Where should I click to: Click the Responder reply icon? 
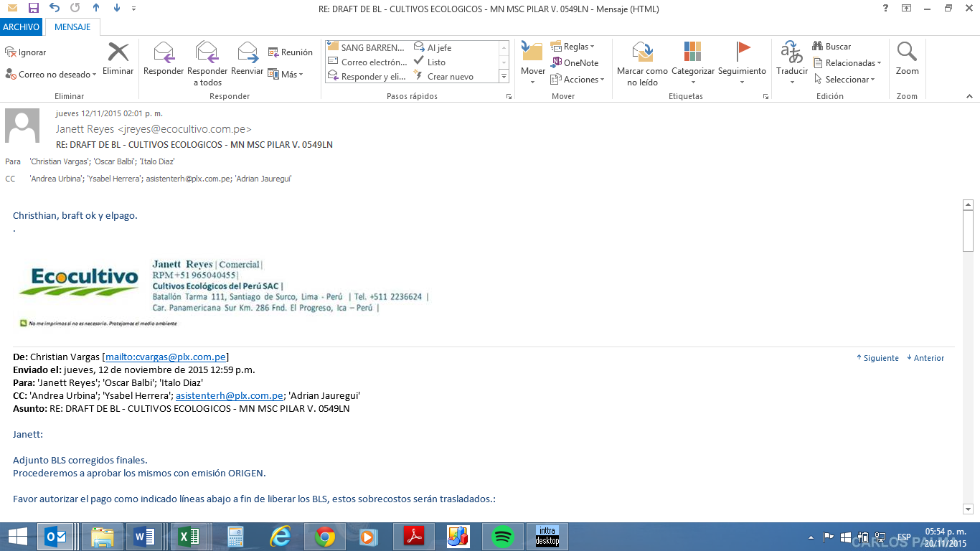(x=164, y=54)
